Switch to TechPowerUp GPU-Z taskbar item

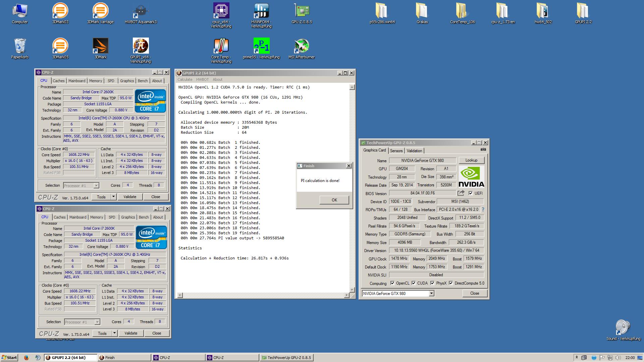tap(287, 358)
